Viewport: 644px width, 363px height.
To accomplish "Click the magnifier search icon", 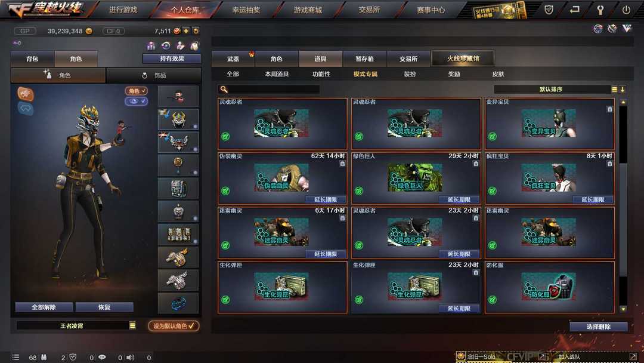I will click(224, 89).
